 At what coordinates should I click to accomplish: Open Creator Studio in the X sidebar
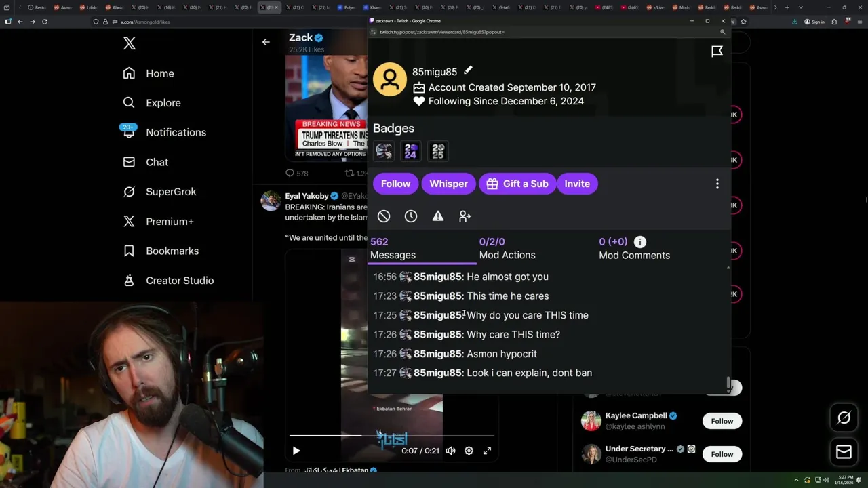tap(168, 281)
